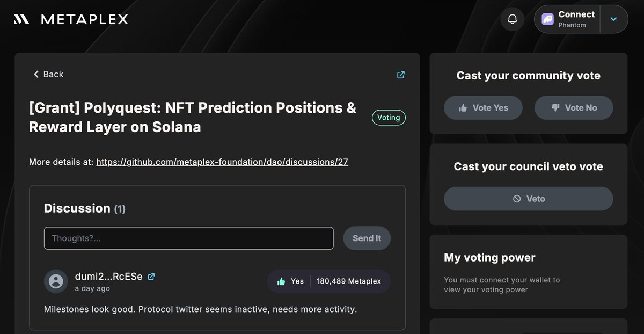Open proposal in external link icon
Image resolution: width=644 pixels, height=334 pixels.
(400, 75)
